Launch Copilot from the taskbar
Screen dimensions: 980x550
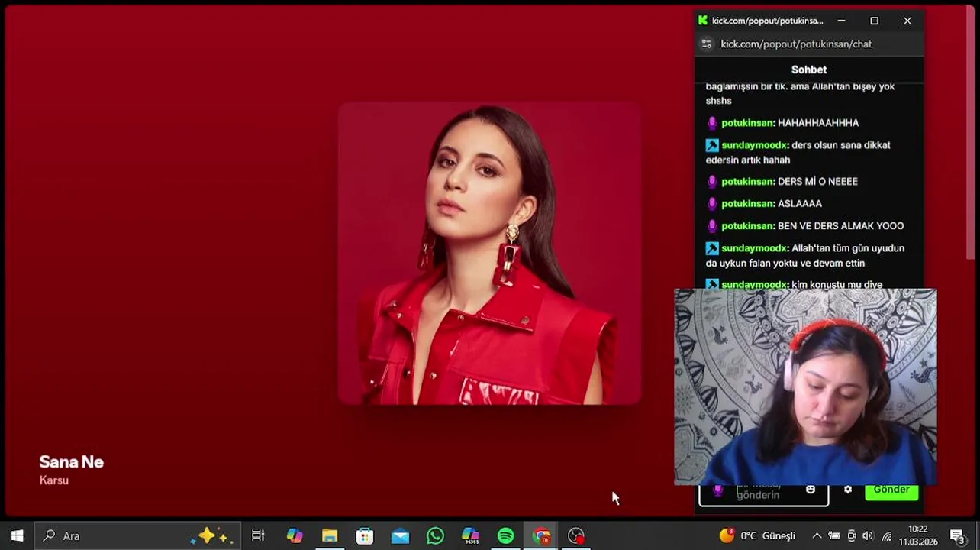point(295,535)
